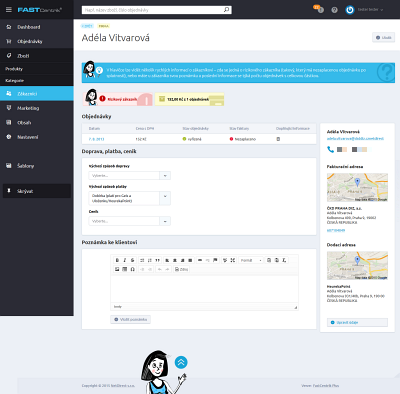Click Vložit poznámku button
400x394 pixels.
[x=130, y=319]
